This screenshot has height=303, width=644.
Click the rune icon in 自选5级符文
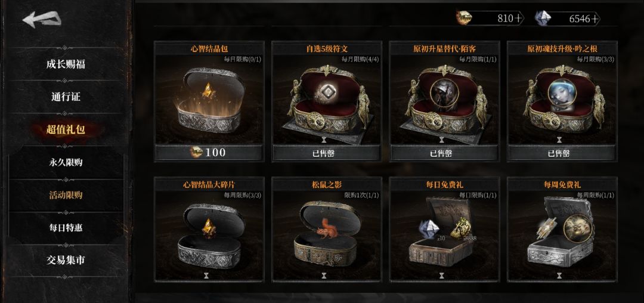(x=326, y=92)
